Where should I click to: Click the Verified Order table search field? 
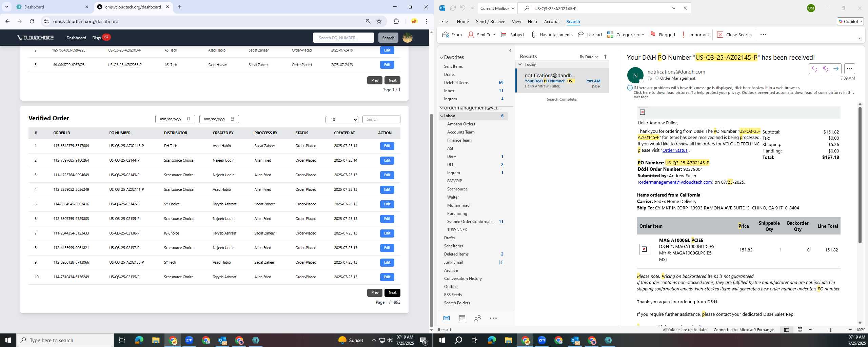[381, 119]
